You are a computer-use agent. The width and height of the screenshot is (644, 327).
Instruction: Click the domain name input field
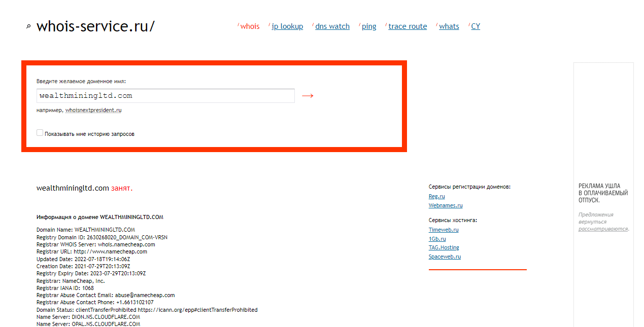click(x=165, y=96)
